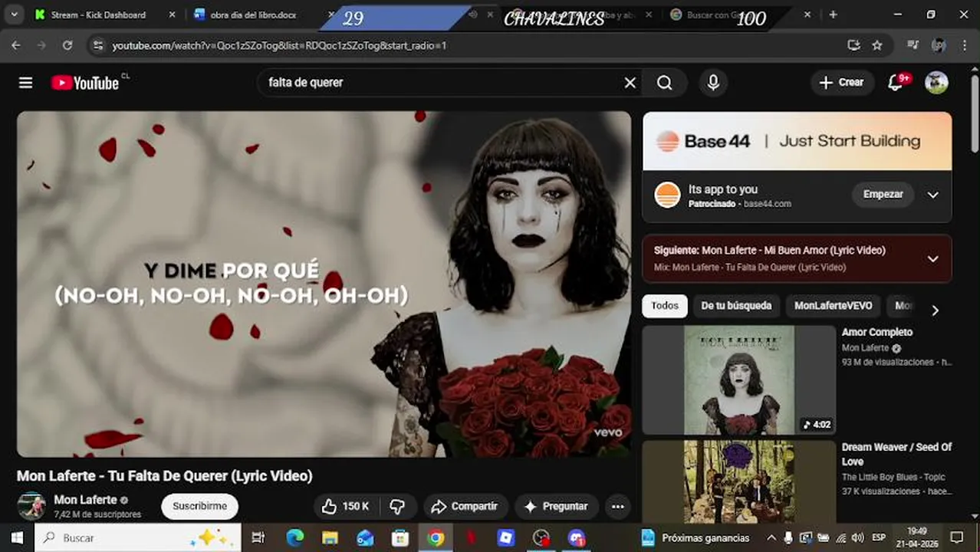Click the Mon Laferte channel avatar
Viewport: 980px width, 552px height.
pos(31,505)
